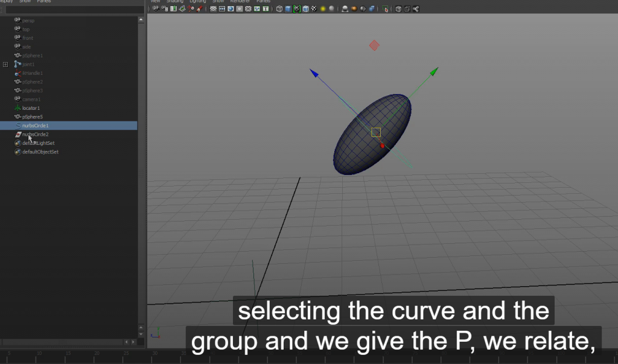This screenshot has height=364, width=618.
Task: Click the Select Camera toolbar icon
Action: [156, 8]
